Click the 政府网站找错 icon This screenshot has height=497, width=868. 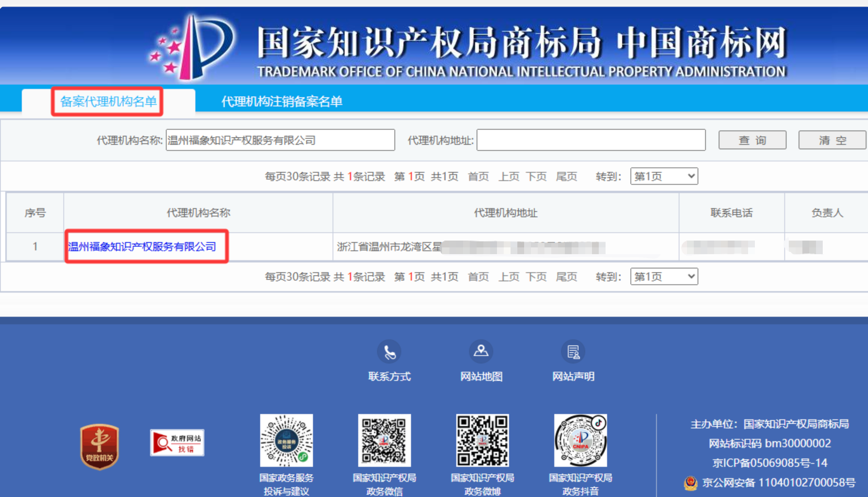177,443
